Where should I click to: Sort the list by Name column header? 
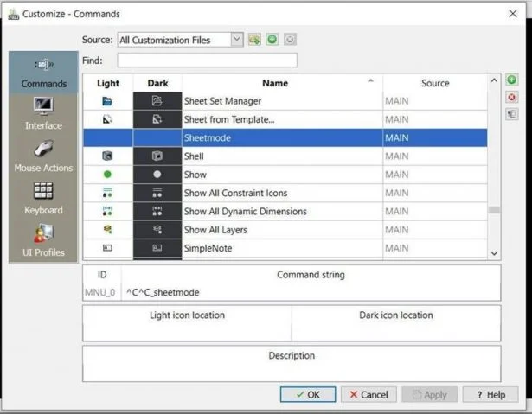point(275,83)
